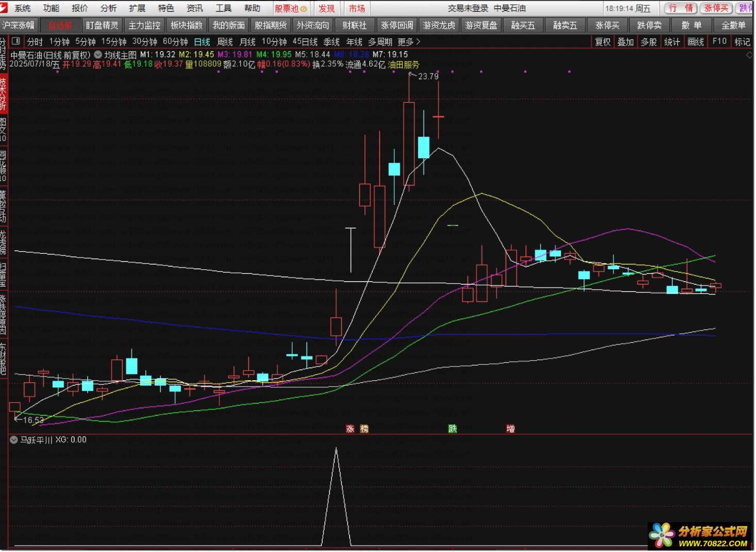Image resolution: width=756 pixels, height=552 pixels.
Task: Expand the 马跃平川 indicator dropdown icon
Action: tap(14, 440)
